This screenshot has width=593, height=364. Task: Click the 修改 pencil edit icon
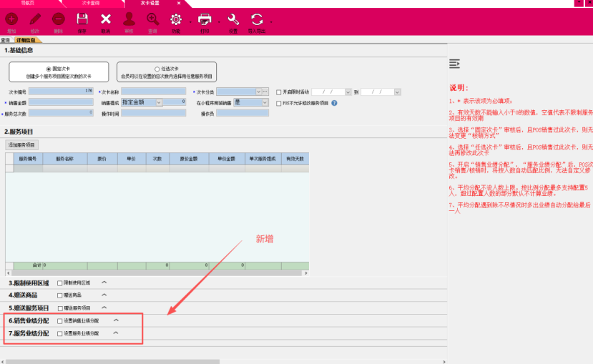(35, 19)
